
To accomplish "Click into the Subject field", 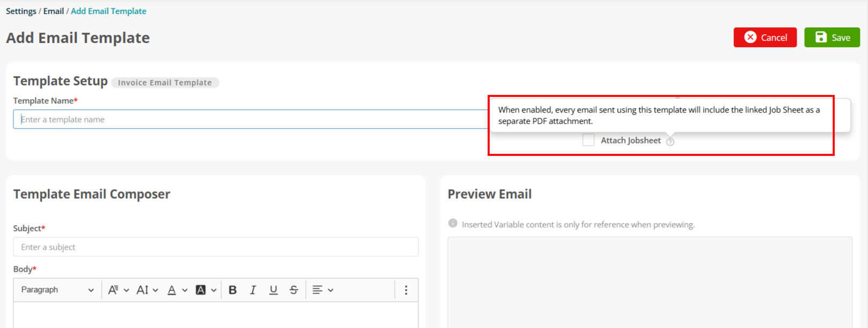I will [215, 247].
